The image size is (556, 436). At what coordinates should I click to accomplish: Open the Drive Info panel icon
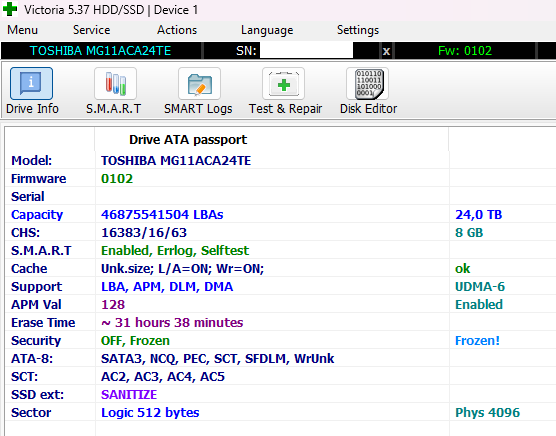pyautogui.click(x=32, y=84)
